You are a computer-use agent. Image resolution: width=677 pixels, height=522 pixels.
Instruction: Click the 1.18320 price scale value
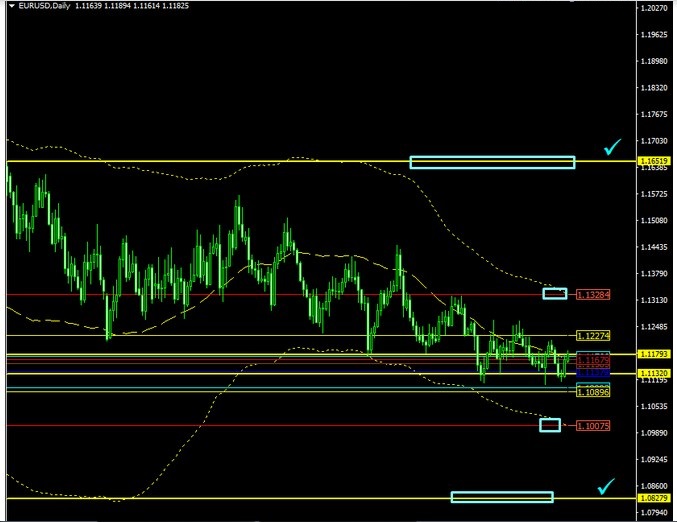click(654, 88)
